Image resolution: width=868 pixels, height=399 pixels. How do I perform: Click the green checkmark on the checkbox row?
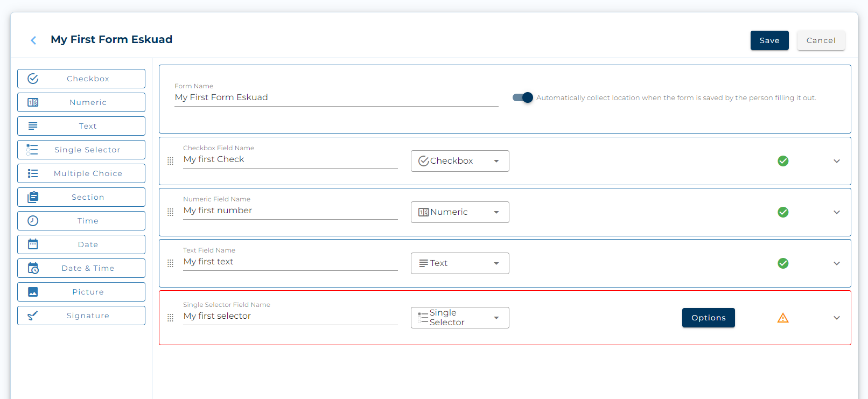pos(783,161)
